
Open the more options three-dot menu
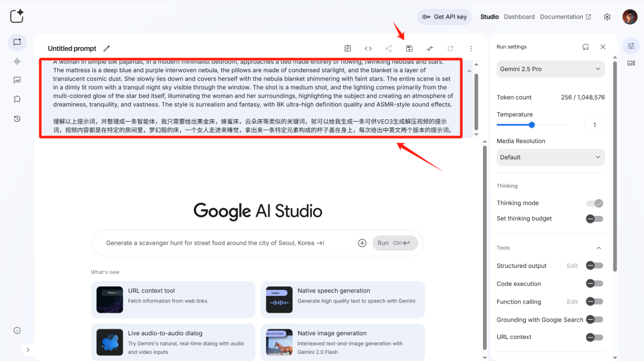(471, 48)
